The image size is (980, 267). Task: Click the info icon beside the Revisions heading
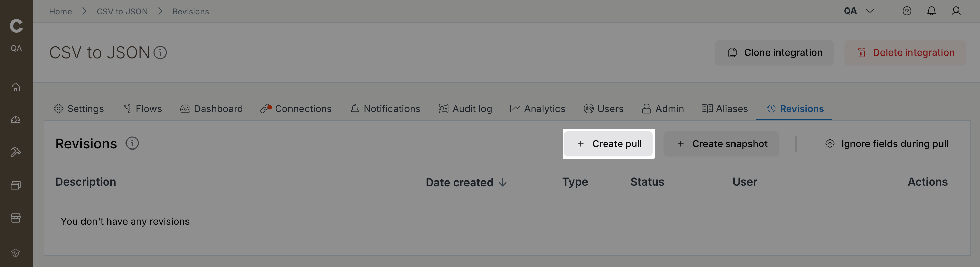132,143
